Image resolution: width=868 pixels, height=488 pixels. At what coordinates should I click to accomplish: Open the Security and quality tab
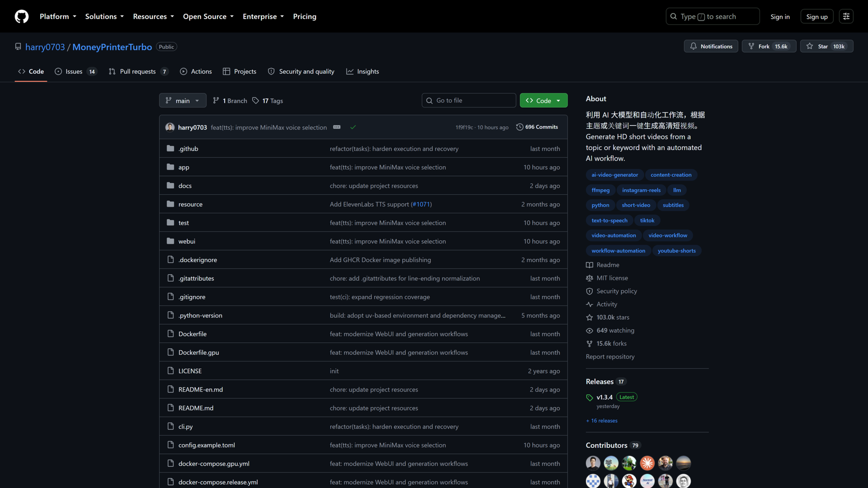click(x=301, y=72)
